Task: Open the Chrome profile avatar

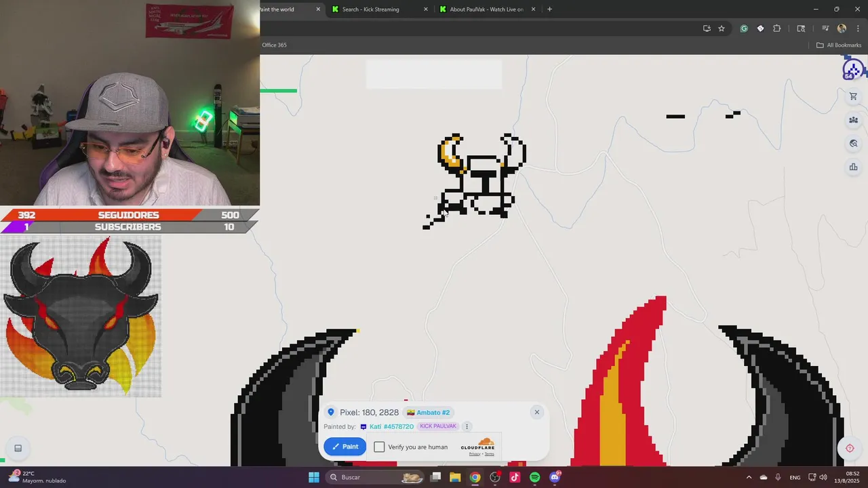Action: [x=842, y=28]
